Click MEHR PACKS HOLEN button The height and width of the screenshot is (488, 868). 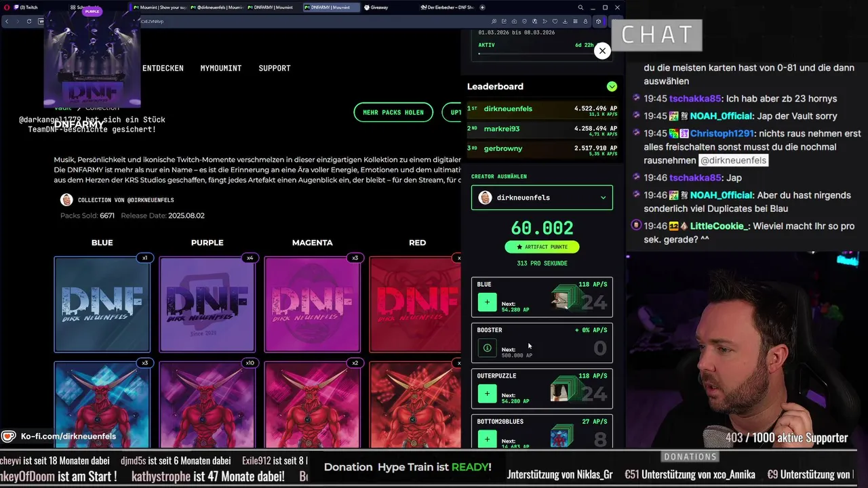pos(393,113)
